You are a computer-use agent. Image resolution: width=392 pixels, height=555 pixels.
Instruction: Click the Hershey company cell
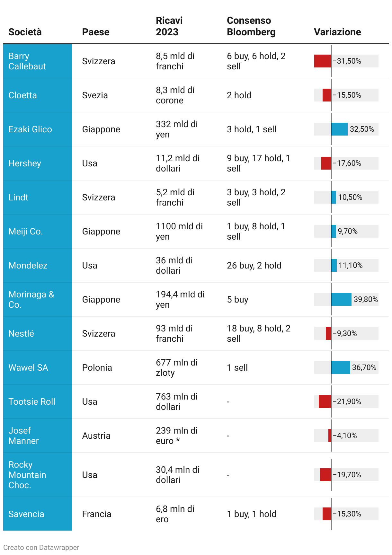(x=38, y=163)
